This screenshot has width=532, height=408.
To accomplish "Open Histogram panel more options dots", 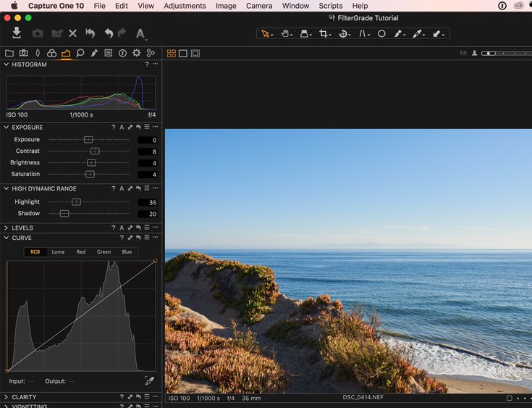I will [155, 64].
